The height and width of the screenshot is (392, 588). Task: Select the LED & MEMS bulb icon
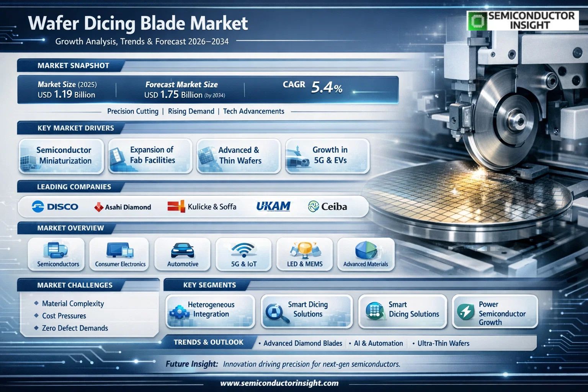click(x=305, y=250)
